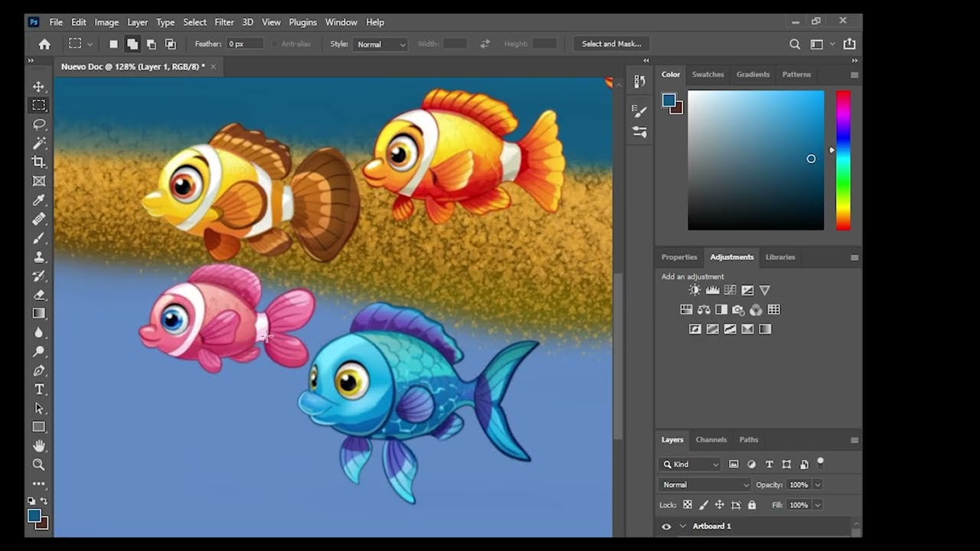Open the Kind filter dropdown
The image size is (980, 551).
tap(690, 465)
